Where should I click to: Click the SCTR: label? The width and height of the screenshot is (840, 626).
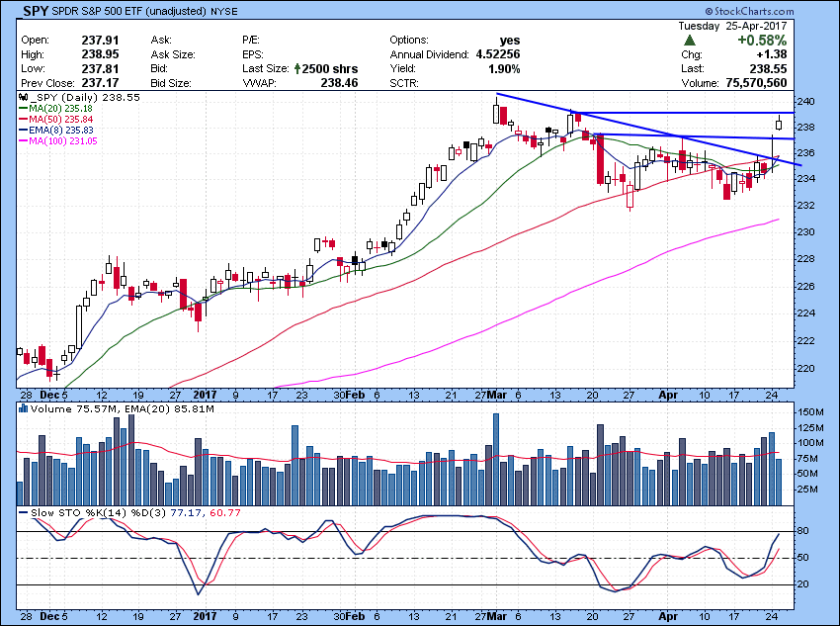pos(404,83)
